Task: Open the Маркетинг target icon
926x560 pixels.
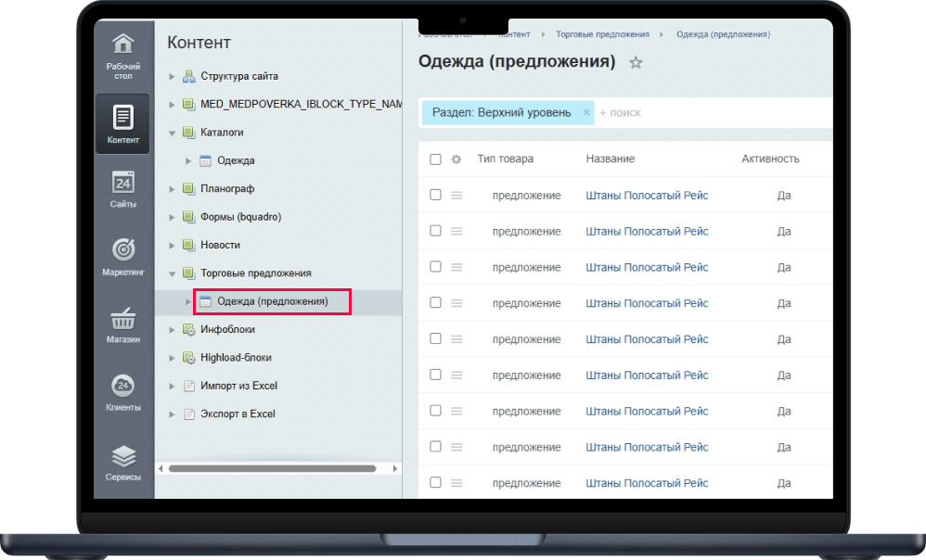Action: click(x=122, y=257)
